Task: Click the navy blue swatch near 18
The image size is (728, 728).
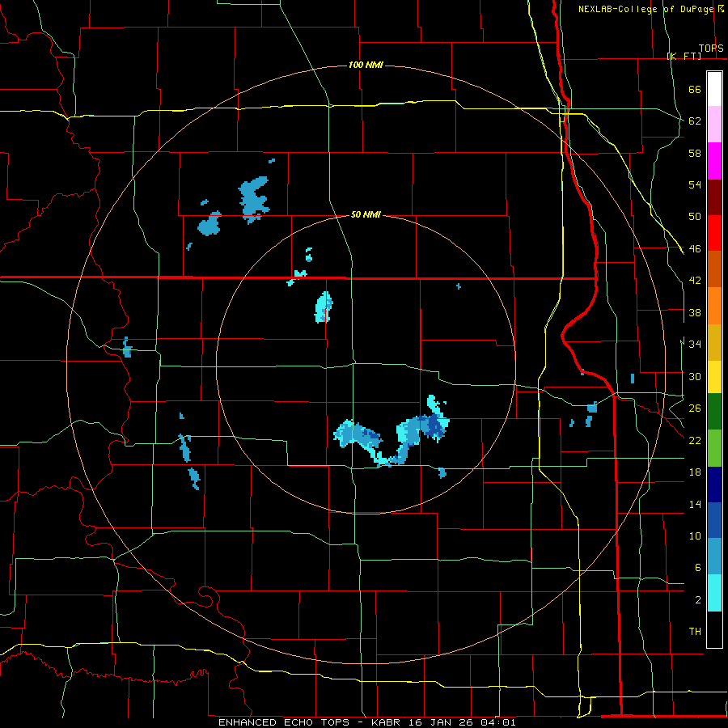Action: tap(714, 485)
